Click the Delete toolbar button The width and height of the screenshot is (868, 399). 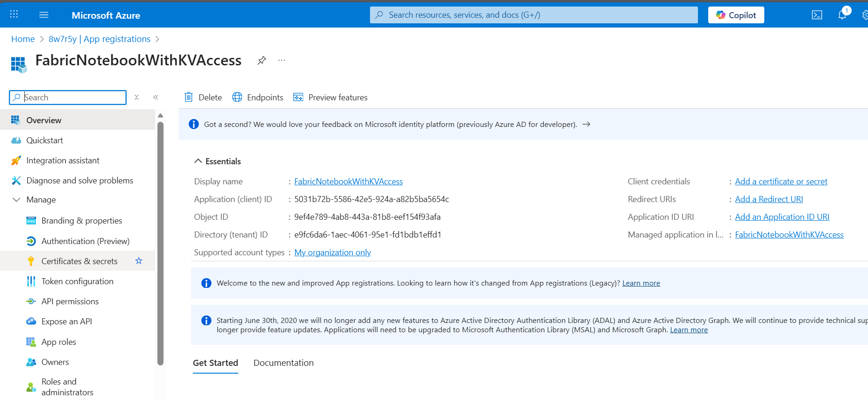click(x=203, y=97)
